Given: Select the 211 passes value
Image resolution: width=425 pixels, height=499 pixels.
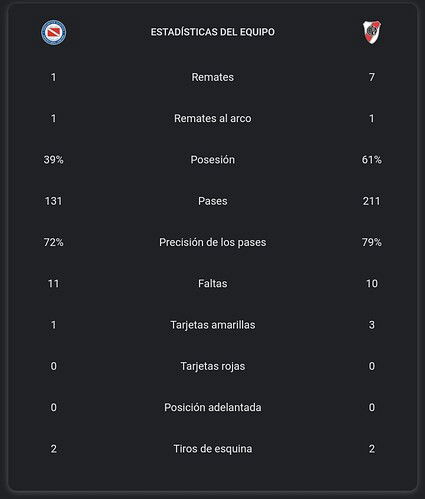Looking at the screenshot, I should (x=372, y=201).
